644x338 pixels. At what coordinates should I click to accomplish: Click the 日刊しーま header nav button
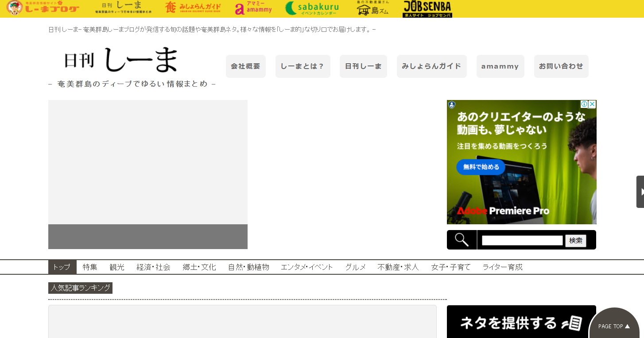(x=363, y=66)
